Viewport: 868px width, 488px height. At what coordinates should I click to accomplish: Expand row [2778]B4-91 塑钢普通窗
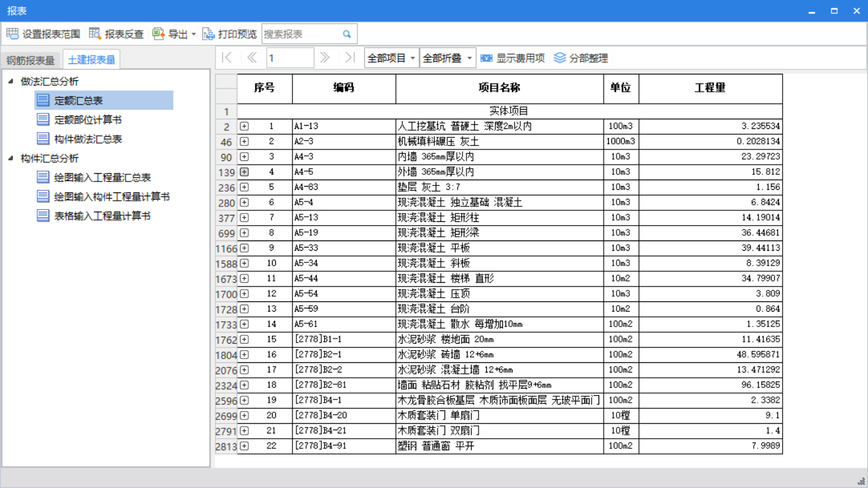tap(244, 446)
